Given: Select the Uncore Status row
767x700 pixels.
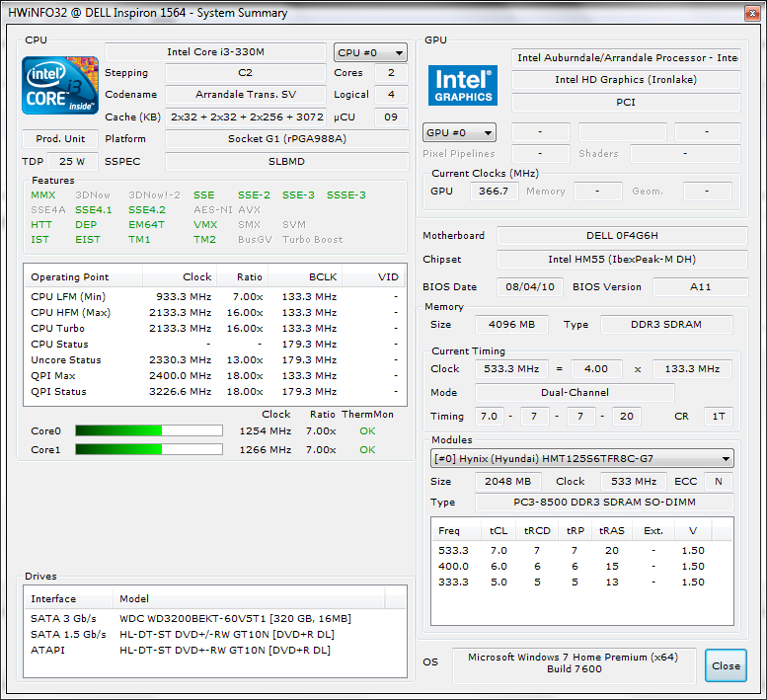Looking at the screenshot, I should click(x=215, y=360).
